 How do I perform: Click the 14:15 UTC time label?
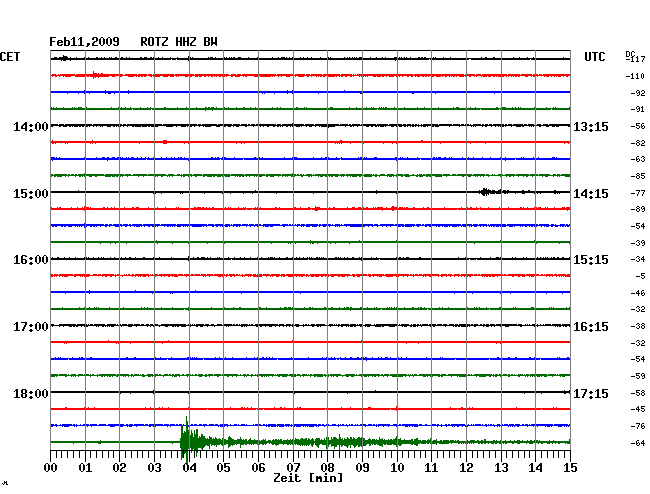pyautogui.click(x=591, y=194)
